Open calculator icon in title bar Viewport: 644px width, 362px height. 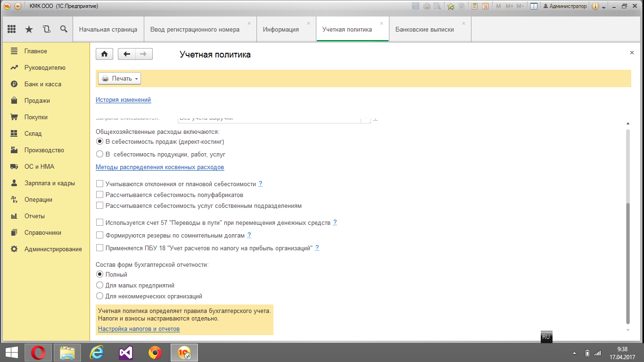point(474,6)
